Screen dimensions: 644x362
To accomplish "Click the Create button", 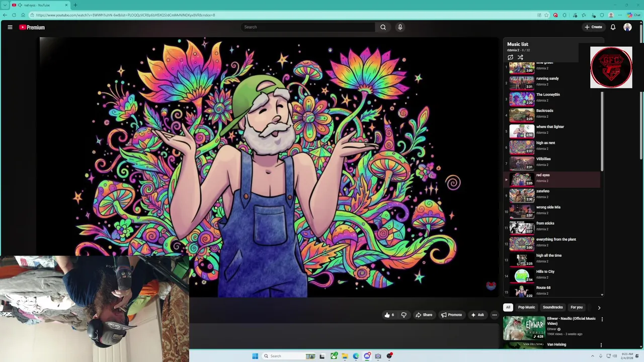I will click(x=593, y=27).
